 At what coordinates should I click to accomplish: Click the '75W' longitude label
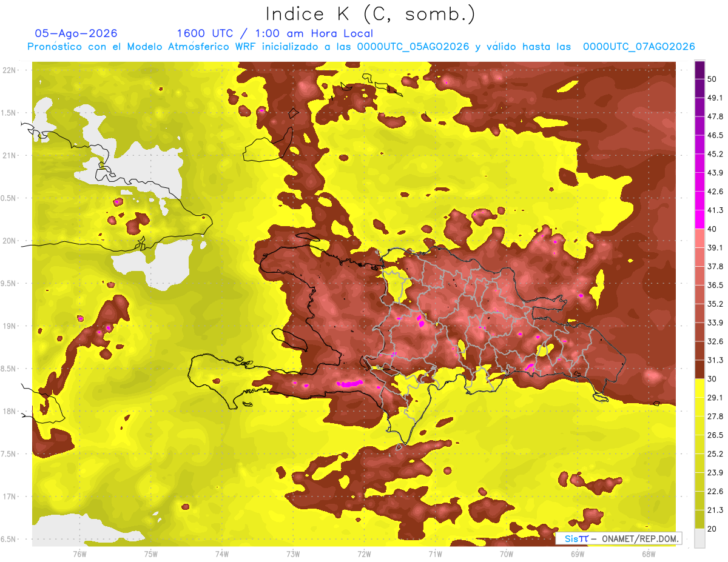point(151,554)
